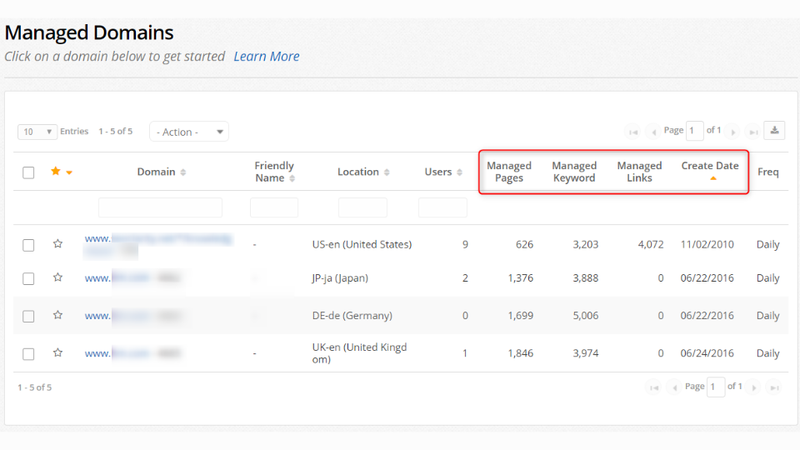Image resolution: width=800 pixels, height=450 pixels.
Task: Go to last page in top pager
Action: [x=753, y=132]
